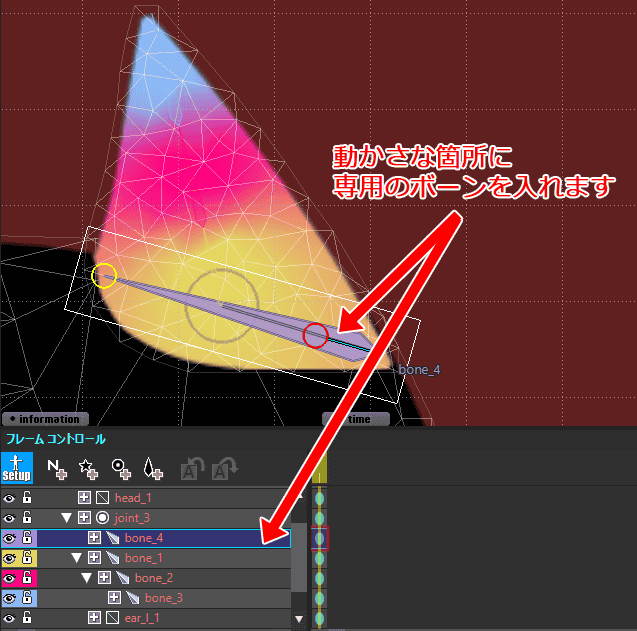637x631 pixels.
Task: Open the time overlay tab
Action: click(356, 419)
